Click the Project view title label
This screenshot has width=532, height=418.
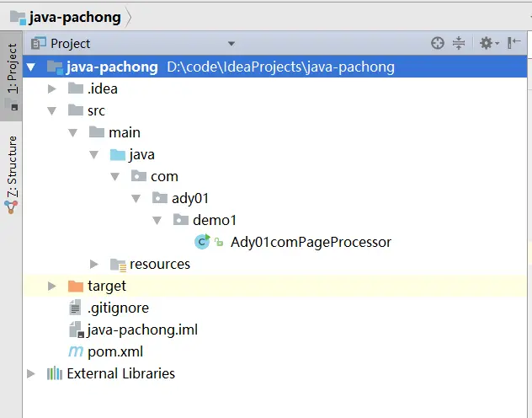pyautogui.click(x=70, y=44)
